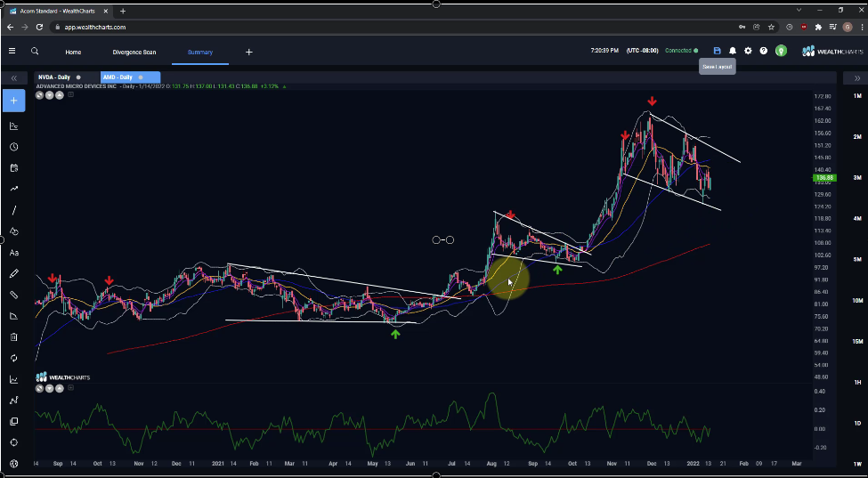The image size is (868, 478).
Task: Maximize the price chart pane
Action: pos(40,95)
